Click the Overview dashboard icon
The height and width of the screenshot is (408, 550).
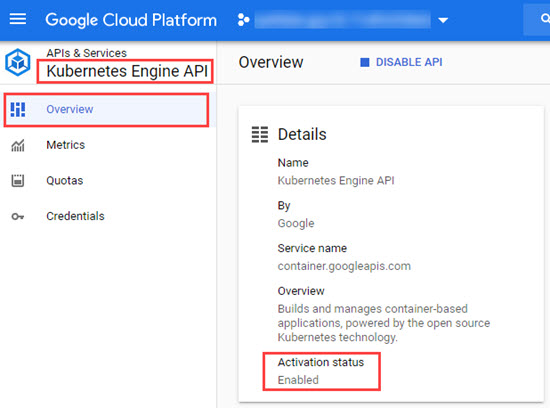18,109
